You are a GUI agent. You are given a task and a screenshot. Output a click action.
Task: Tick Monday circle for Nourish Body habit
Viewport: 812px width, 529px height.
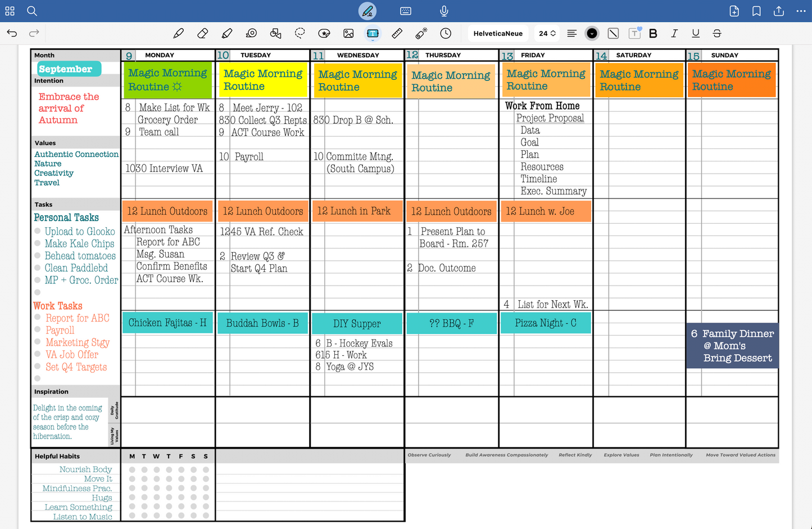[133, 469]
